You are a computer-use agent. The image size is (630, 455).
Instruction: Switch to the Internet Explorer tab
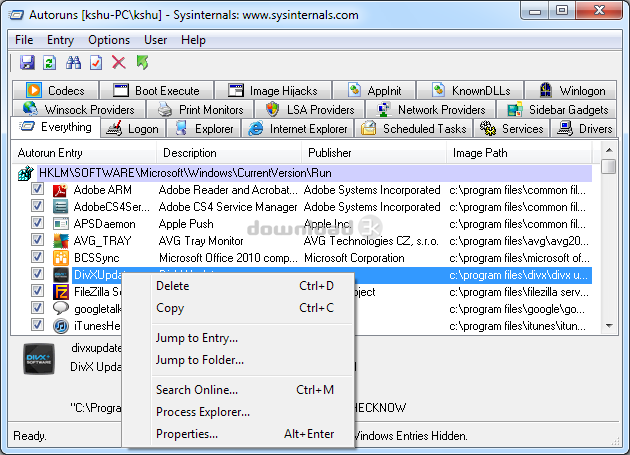pyautogui.click(x=298, y=129)
